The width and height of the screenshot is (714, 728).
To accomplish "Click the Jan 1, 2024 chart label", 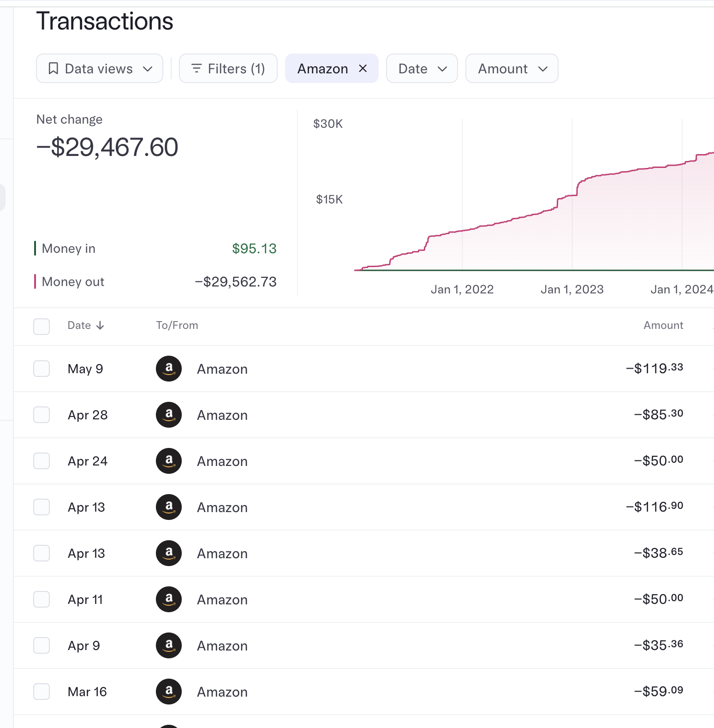I will click(682, 289).
